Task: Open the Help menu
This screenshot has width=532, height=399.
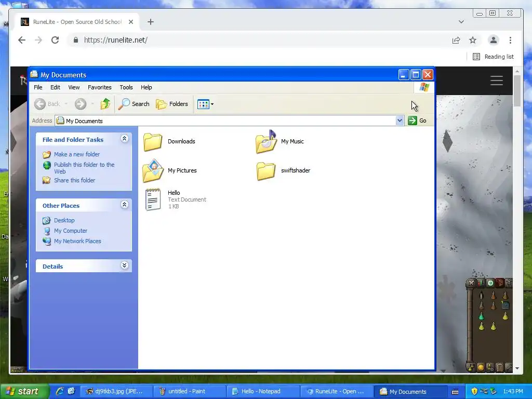Action: [x=146, y=87]
